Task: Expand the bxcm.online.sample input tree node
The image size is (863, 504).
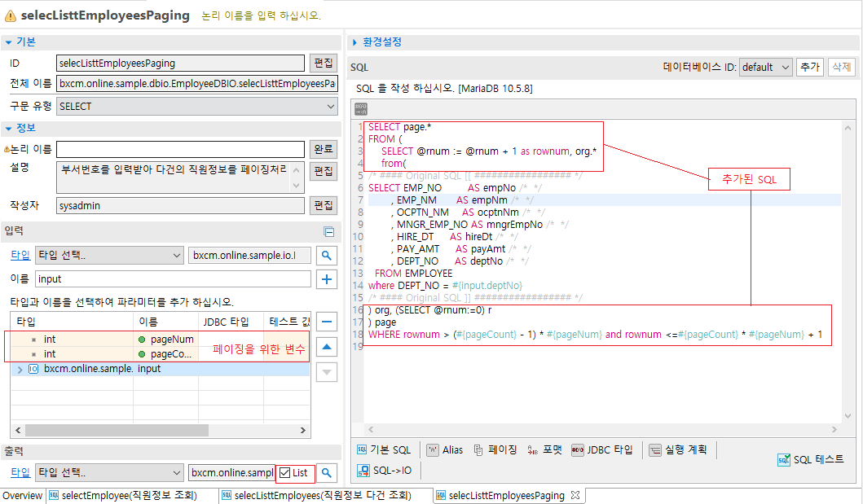Action: click(20, 369)
